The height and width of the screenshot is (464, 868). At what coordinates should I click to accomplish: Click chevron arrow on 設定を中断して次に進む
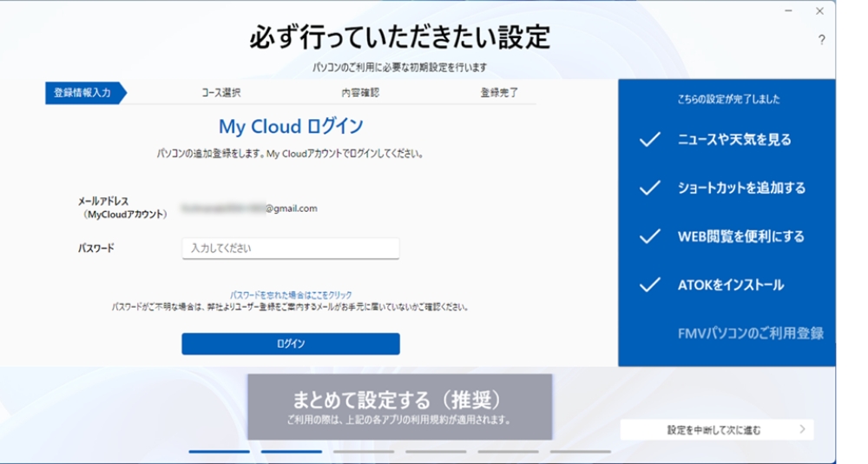(x=802, y=429)
